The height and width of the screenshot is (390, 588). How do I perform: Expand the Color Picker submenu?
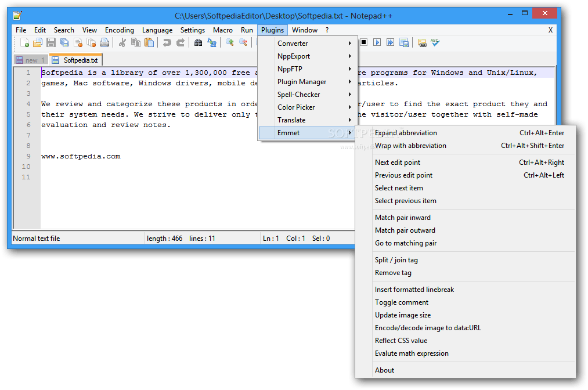[x=307, y=107]
